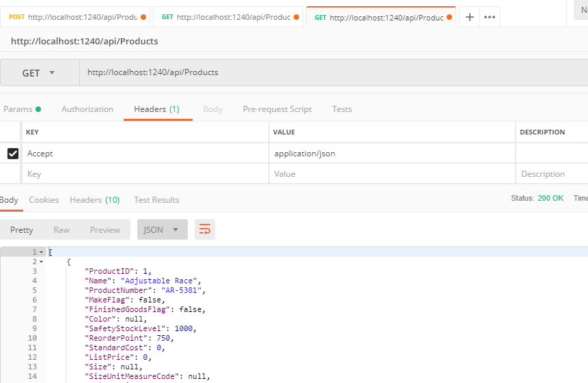The image size is (588, 383).
Task: Switch to the Authorization tab
Action: [87, 109]
